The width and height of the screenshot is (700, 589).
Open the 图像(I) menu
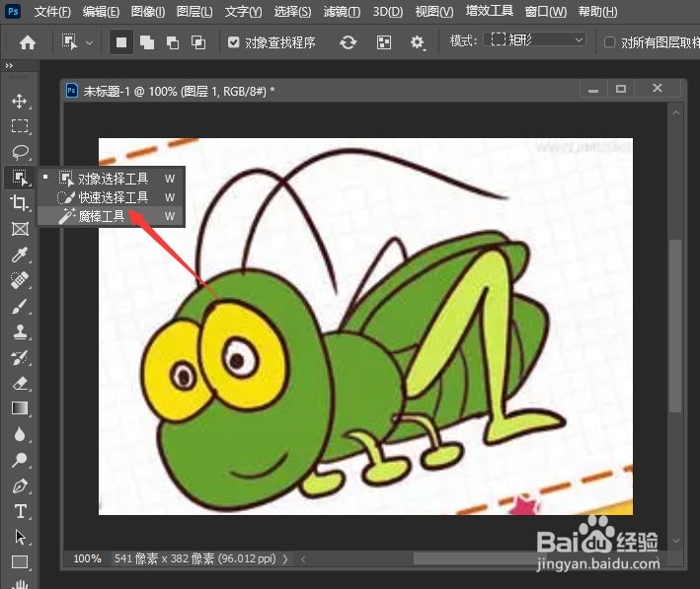[x=148, y=11]
